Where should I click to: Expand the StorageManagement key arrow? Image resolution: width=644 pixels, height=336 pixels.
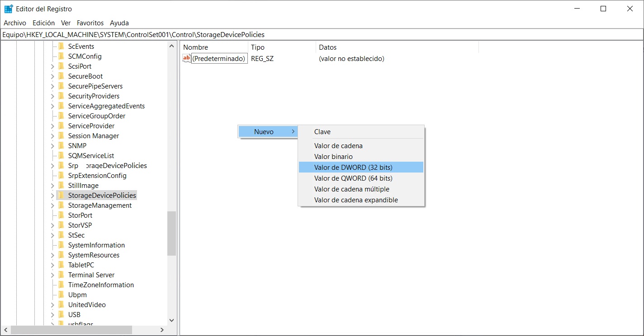pos(52,205)
